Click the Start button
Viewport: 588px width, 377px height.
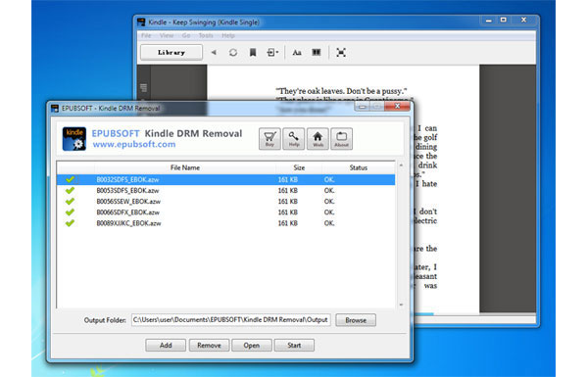[x=294, y=345]
